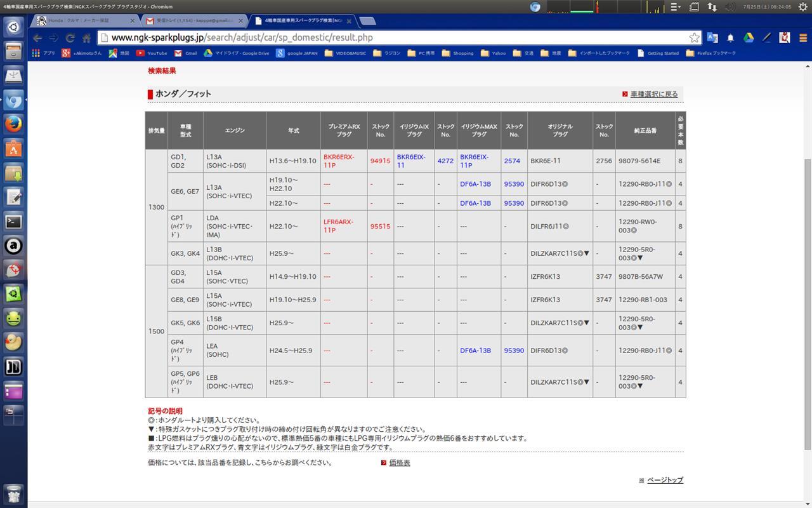Reload the current page
Screen dimensions: 812x508
[x=70, y=37]
